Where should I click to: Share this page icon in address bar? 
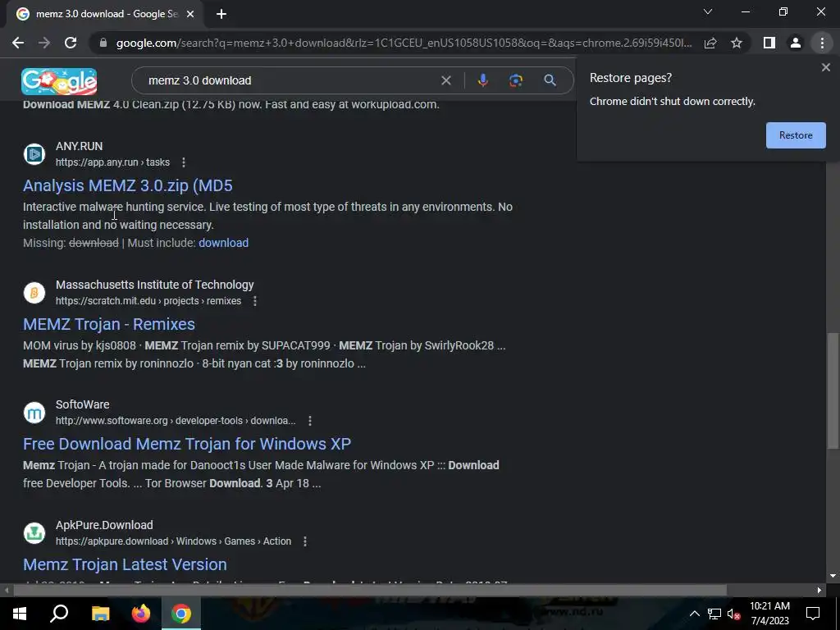(x=710, y=43)
